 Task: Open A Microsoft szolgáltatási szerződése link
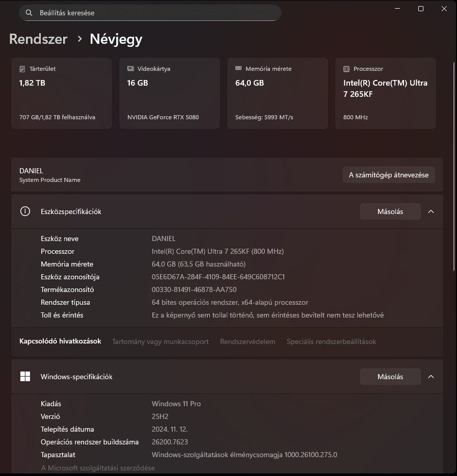pos(98,468)
